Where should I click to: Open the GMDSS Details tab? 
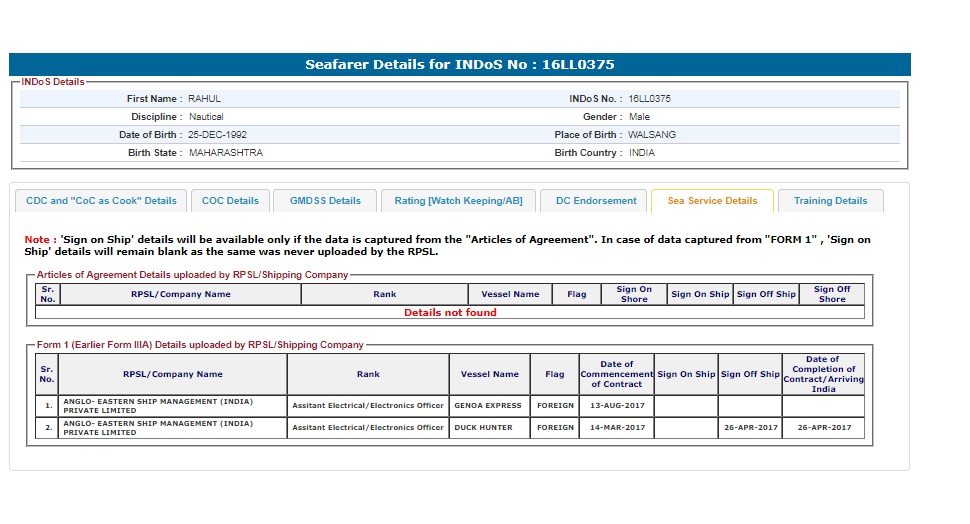point(325,201)
